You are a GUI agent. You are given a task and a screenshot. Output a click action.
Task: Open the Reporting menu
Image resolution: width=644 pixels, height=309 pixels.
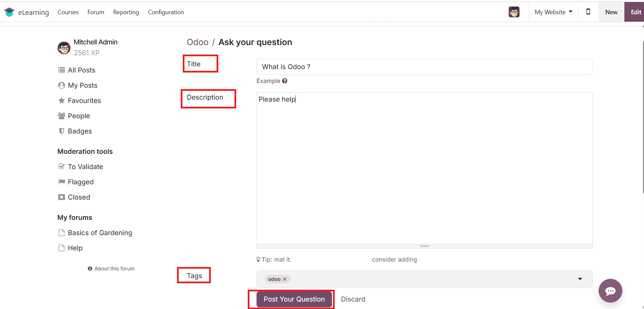126,12
